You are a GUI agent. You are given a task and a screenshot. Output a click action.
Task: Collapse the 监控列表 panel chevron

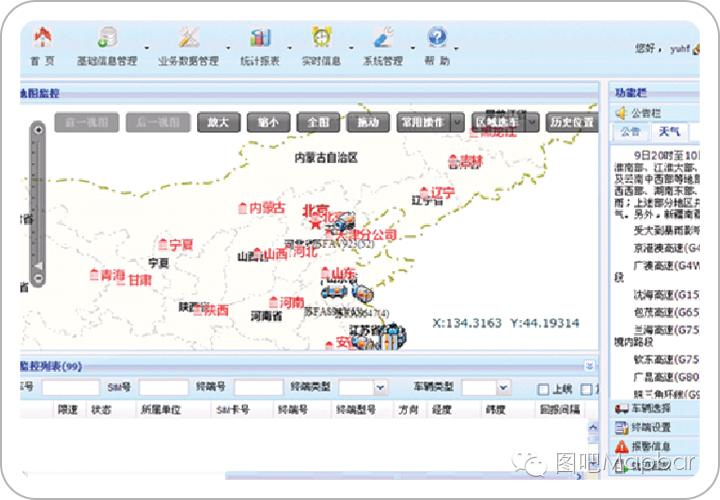[x=589, y=366]
